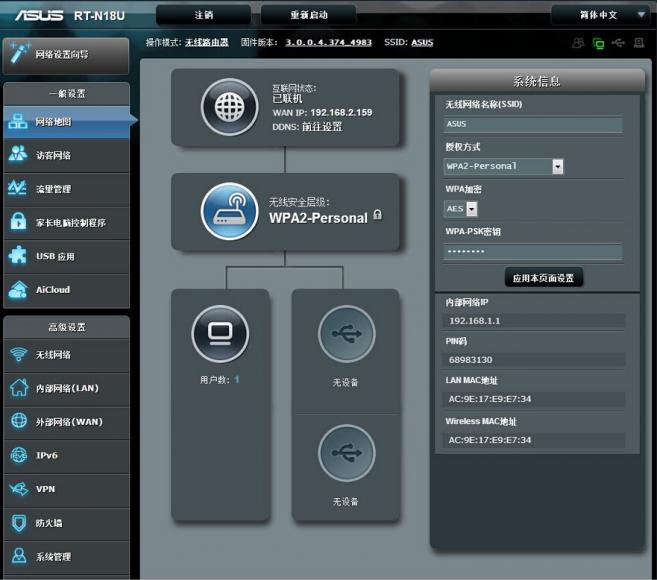Click the 系统管理 person icon
Screen dimensions: 657x580
click(18, 556)
